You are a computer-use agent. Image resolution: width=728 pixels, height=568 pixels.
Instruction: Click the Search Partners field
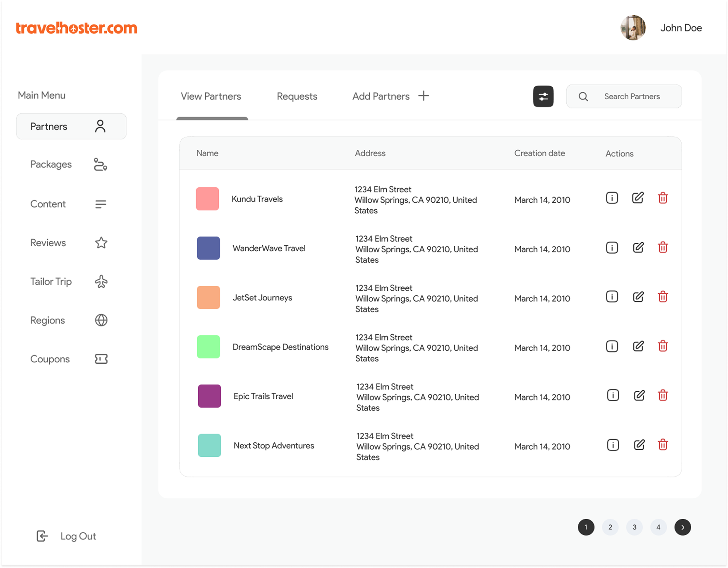click(624, 96)
